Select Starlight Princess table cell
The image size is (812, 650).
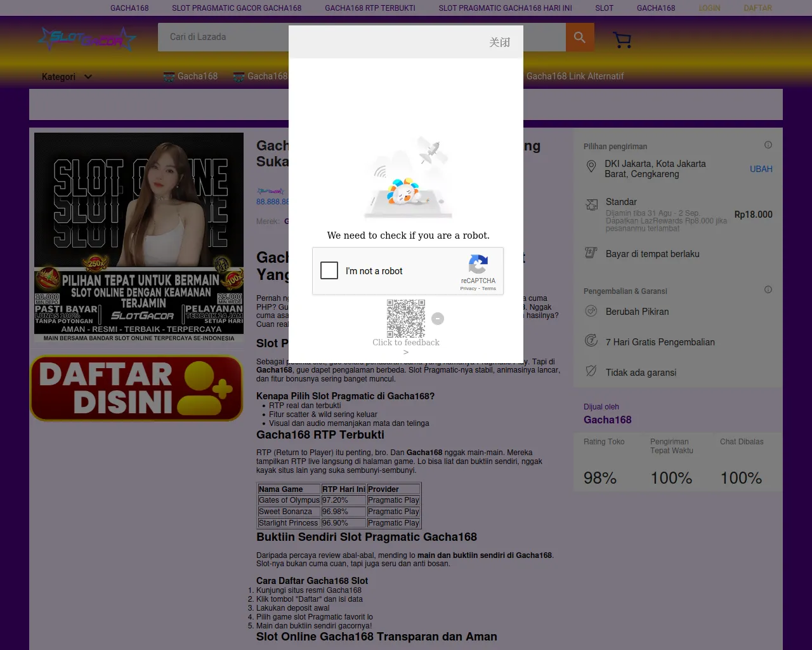click(x=289, y=523)
